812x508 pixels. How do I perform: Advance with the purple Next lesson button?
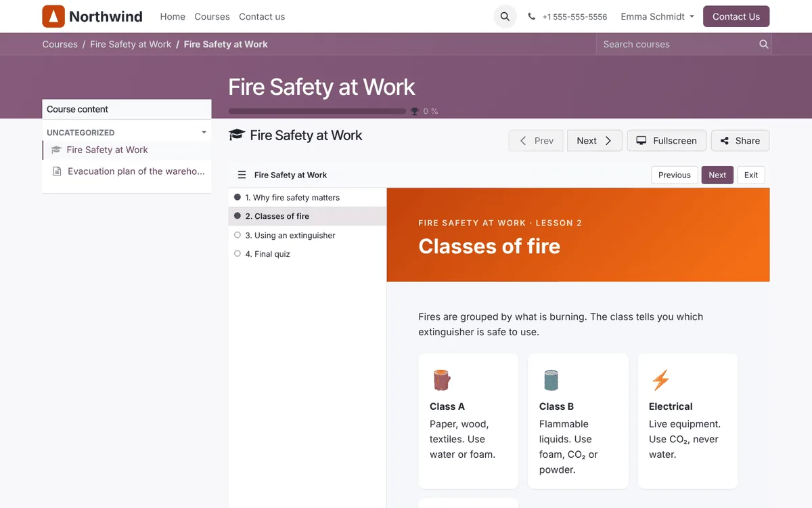click(717, 175)
